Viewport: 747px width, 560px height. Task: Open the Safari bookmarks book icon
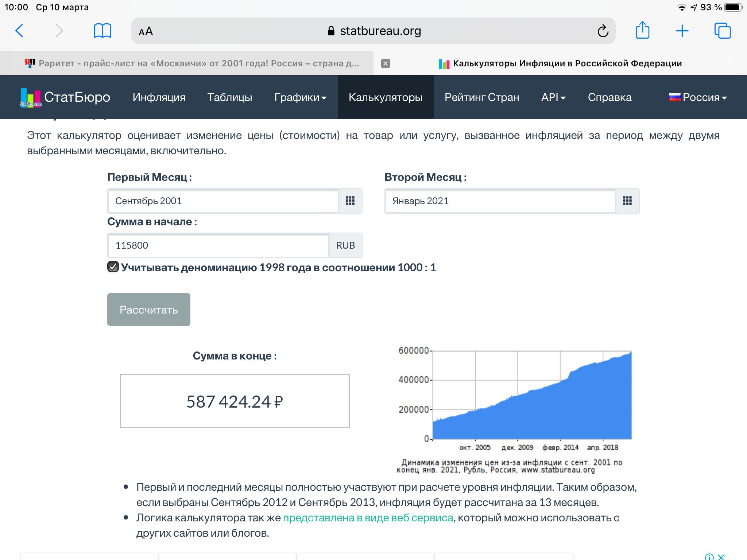click(102, 31)
